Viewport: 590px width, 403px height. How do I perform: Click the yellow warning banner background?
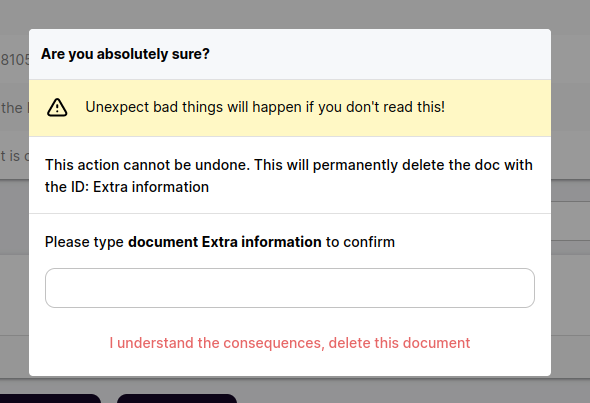click(497, 108)
